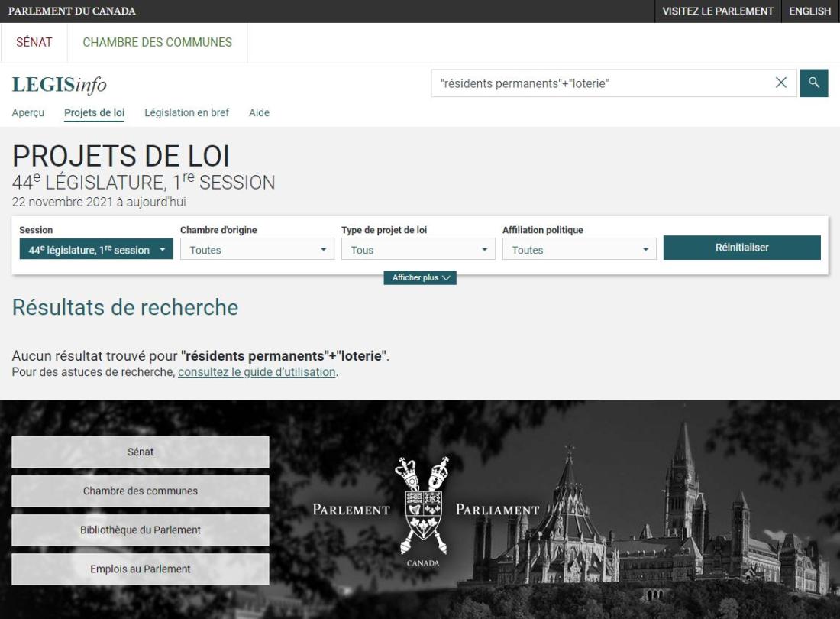Open the consultez le guide d'utilisation link

pos(257,372)
